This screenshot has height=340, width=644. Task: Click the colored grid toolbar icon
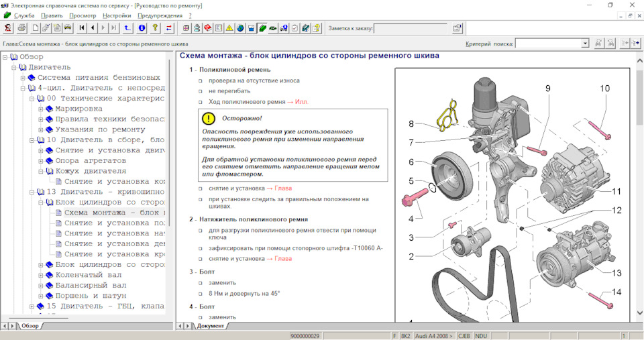click(x=186, y=28)
